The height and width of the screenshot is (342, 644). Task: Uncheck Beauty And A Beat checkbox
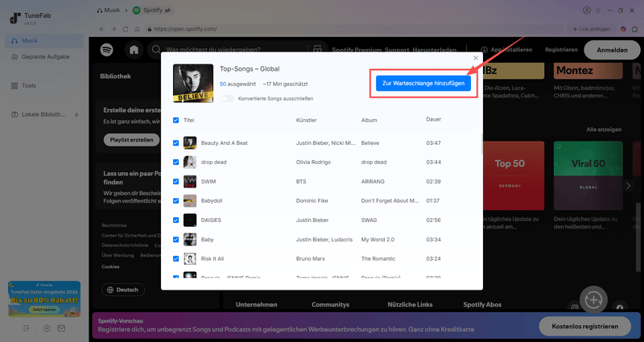coord(175,143)
